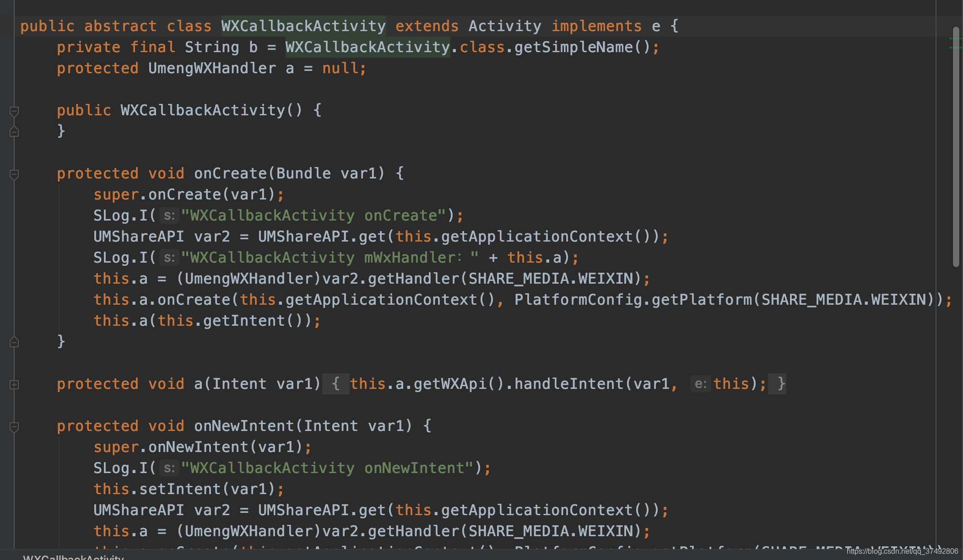Click the constructor name WXCallbackActivity()
Image resolution: width=963 pixels, height=560 pixels.
(211, 110)
